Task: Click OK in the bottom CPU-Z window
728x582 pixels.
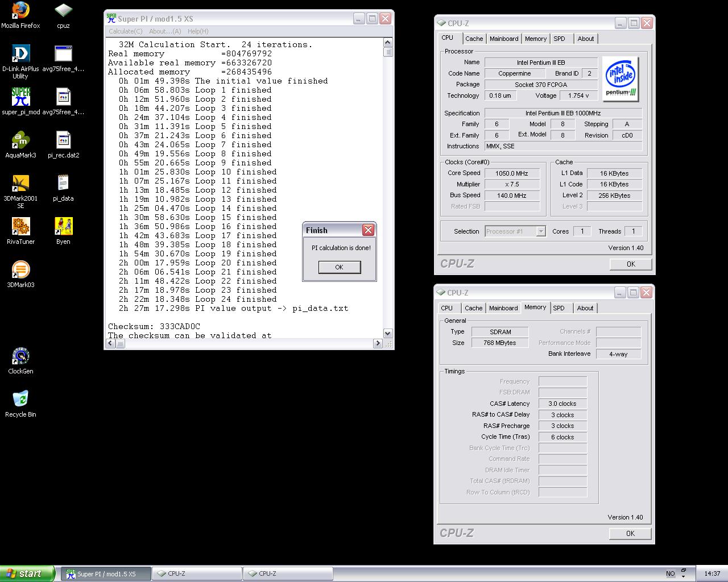Action: coord(630,534)
